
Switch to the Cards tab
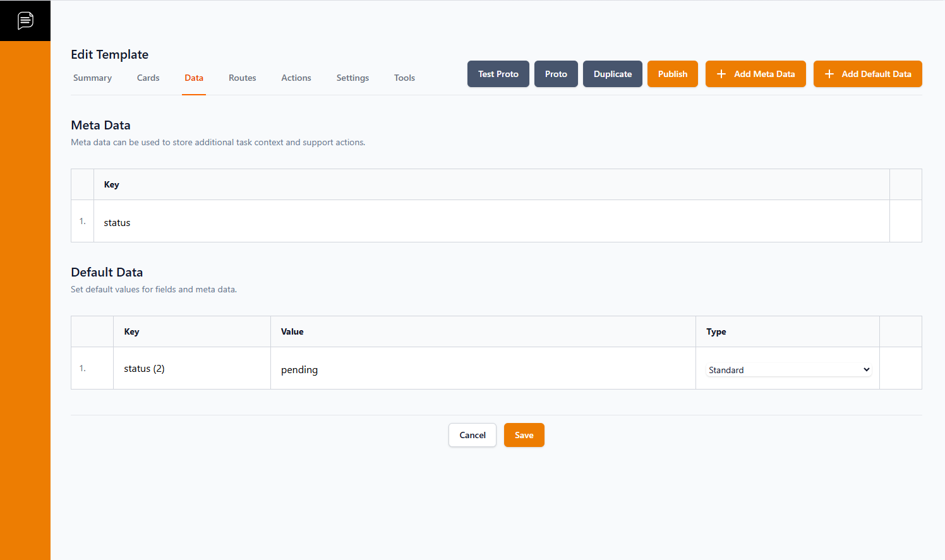point(148,78)
